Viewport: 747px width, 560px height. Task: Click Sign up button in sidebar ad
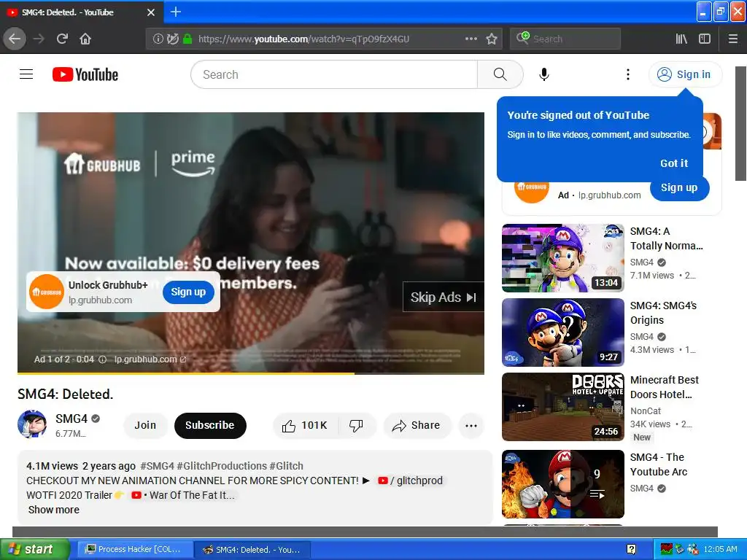pyautogui.click(x=679, y=187)
